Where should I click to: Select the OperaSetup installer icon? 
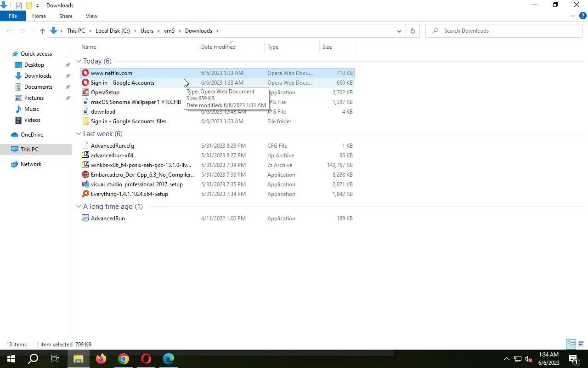tap(85, 92)
